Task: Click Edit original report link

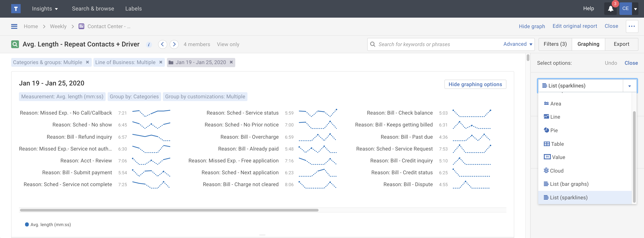Action: click(x=574, y=26)
